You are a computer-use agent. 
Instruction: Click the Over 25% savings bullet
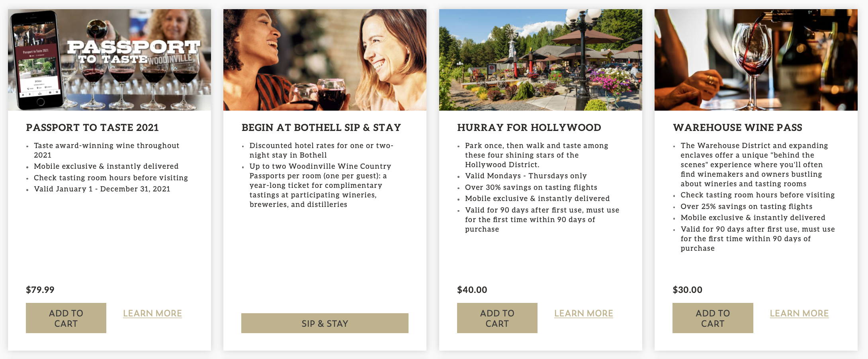tap(746, 207)
